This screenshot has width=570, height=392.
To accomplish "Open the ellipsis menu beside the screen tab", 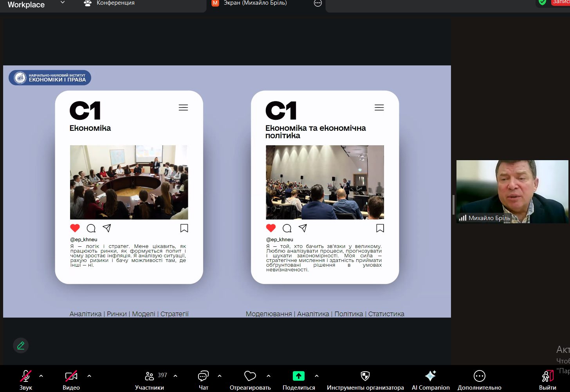I will click(318, 3).
